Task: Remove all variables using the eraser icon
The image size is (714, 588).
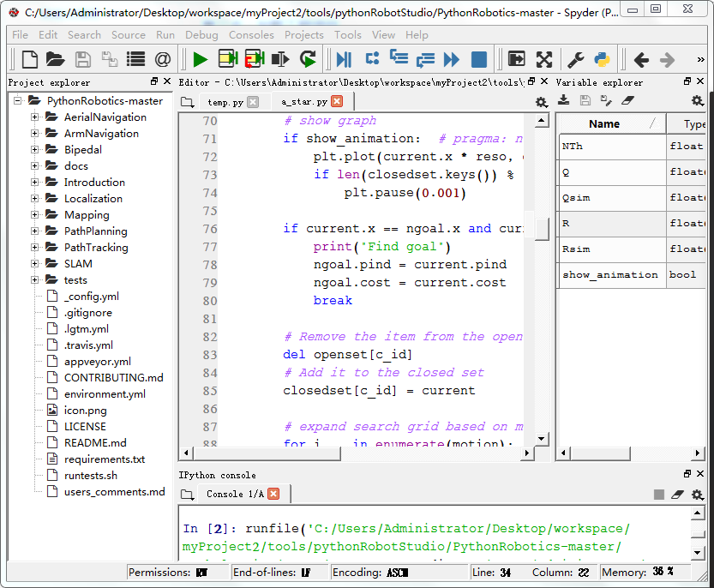Action: (628, 101)
